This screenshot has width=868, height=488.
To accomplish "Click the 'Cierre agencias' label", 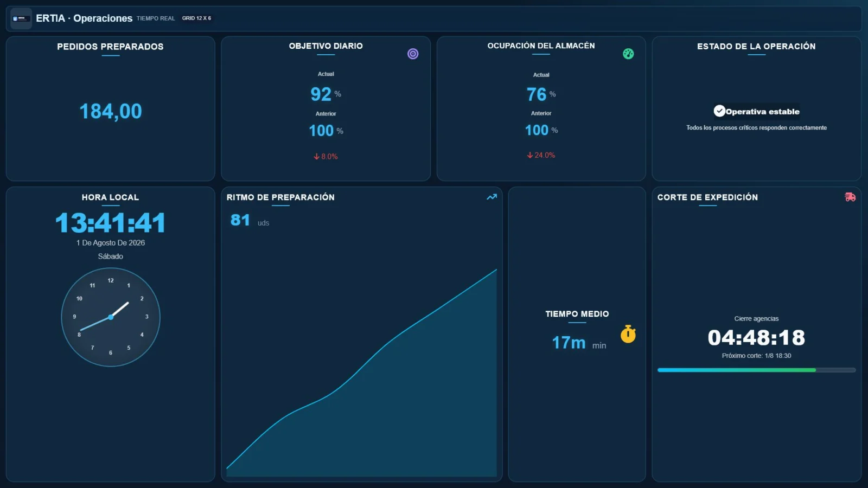I will [756, 319].
